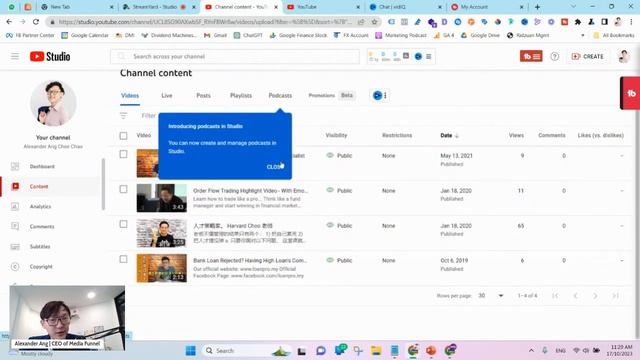Click the channel profile picture in sidebar
Image resolution: width=640 pixels, height=360 pixels.
click(x=53, y=103)
